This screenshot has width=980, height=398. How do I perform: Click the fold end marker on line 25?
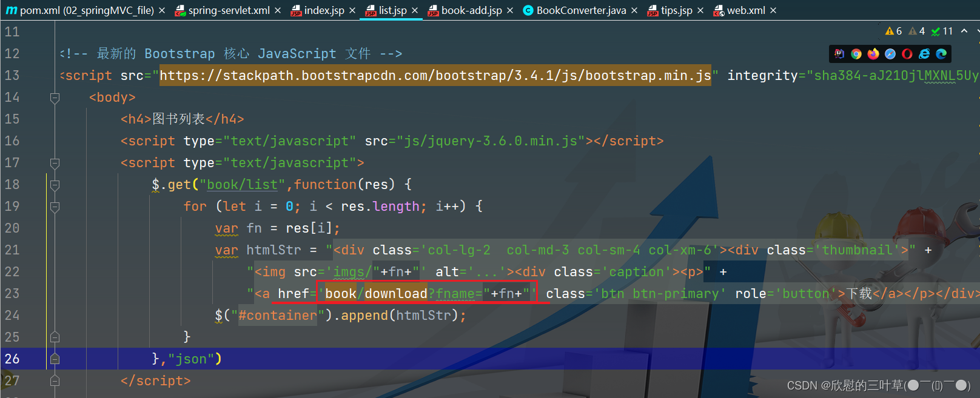point(55,337)
